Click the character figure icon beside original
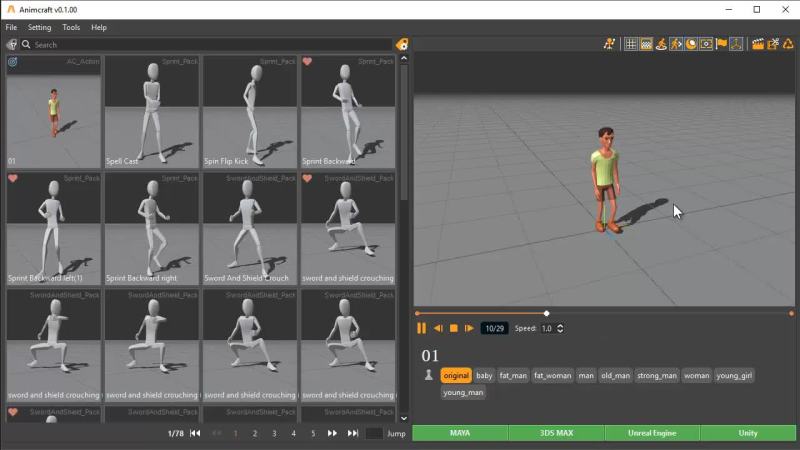The width and height of the screenshot is (800, 450). [x=429, y=375]
